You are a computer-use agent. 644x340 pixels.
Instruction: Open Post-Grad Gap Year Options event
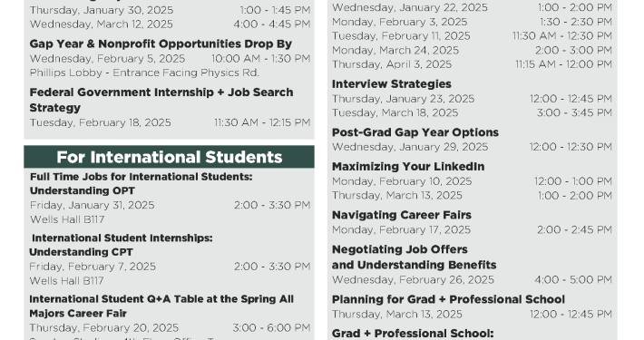pyautogui.click(x=415, y=132)
